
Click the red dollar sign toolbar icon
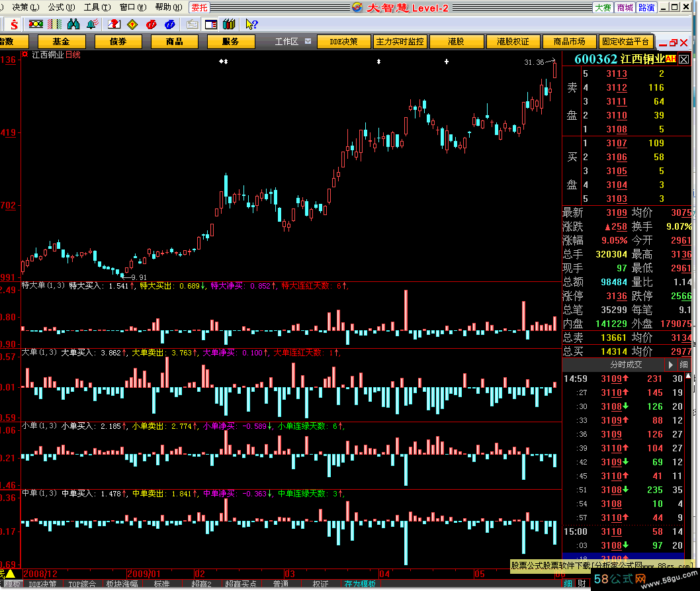[x=14, y=24]
